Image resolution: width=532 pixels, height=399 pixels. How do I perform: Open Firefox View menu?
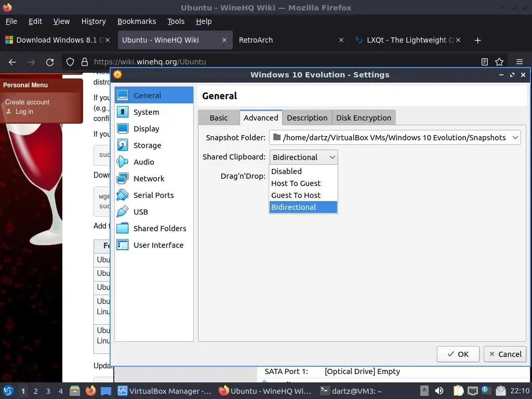pos(61,21)
